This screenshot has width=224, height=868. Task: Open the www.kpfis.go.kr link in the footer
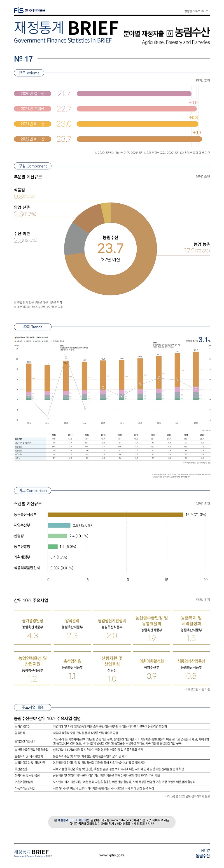click(x=112, y=855)
